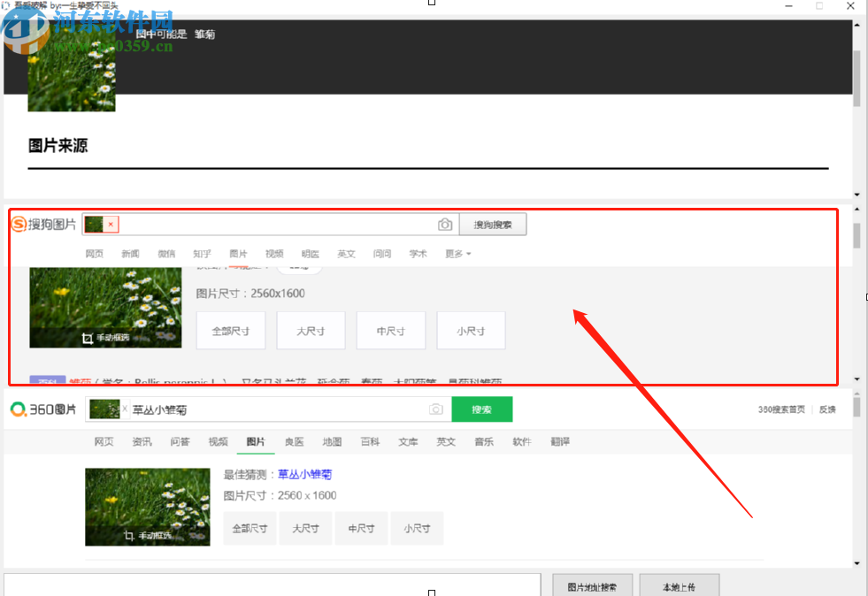868x596 pixels.
Task: Click the Sogou search box camera icon
Action: [x=445, y=224]
